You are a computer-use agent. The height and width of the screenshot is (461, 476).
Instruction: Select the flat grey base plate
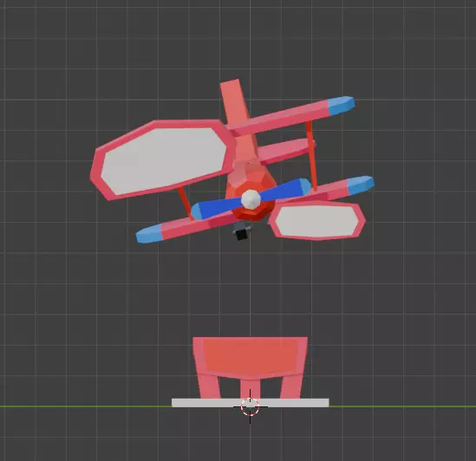(251, 403)
